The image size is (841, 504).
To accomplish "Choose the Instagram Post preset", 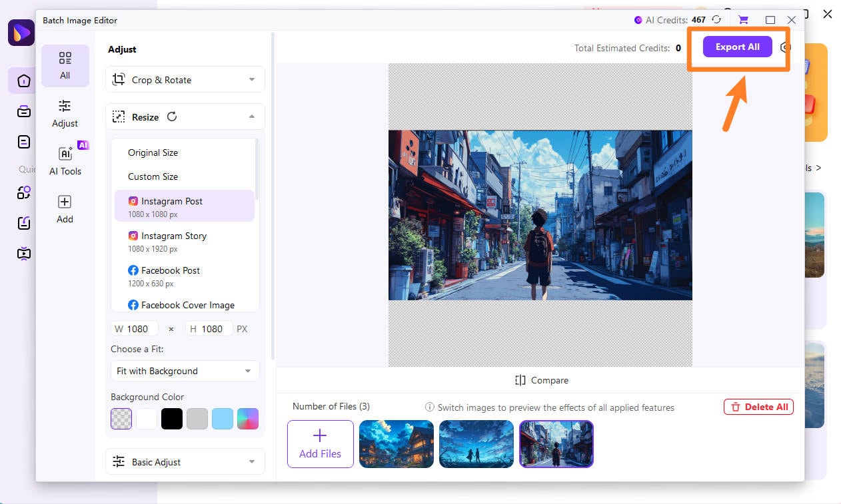I will 185,206.
